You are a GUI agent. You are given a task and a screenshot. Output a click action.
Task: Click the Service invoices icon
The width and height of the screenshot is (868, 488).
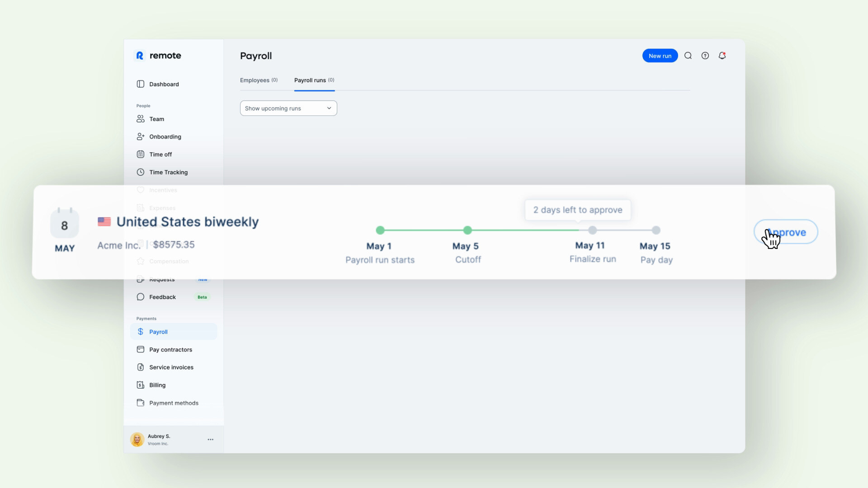pos(141,367)
